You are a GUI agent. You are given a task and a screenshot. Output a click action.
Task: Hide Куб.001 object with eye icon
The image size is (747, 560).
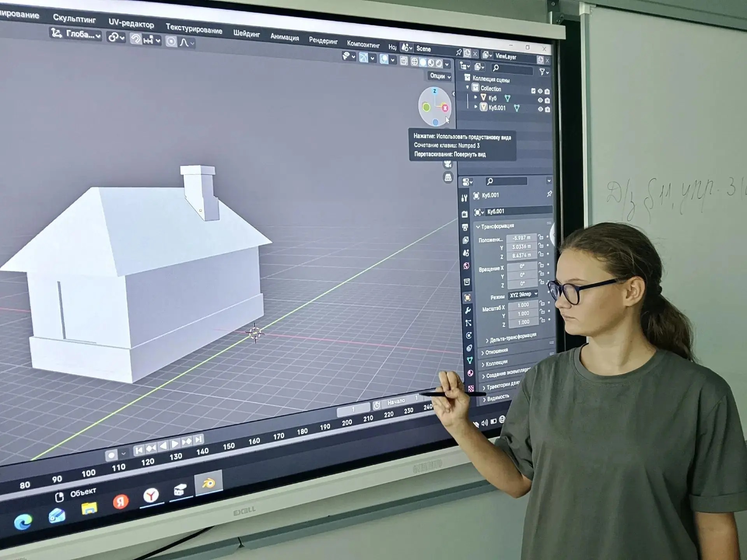click(x=540, y=109)
